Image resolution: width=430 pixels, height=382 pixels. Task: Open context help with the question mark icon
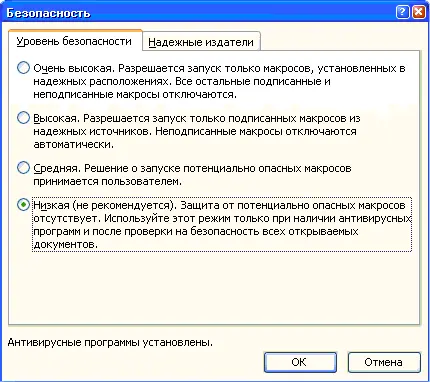[403, 12]
